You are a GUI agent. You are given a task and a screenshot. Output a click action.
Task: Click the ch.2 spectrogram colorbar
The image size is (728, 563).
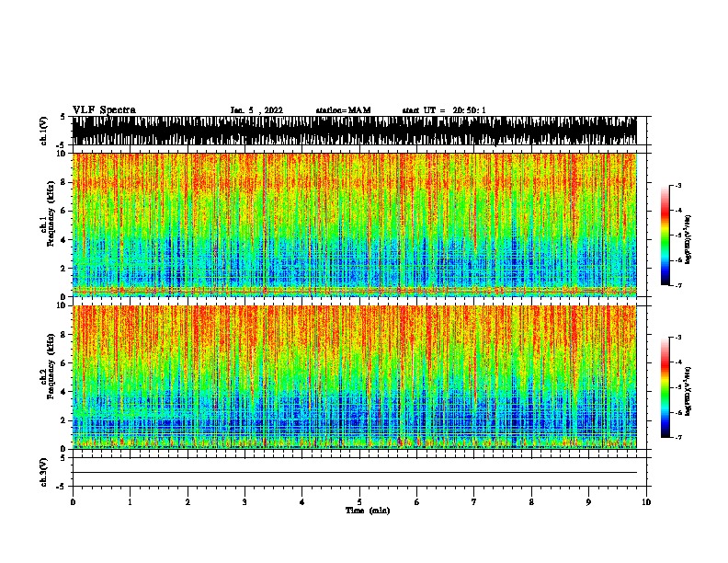coord(665,387)
